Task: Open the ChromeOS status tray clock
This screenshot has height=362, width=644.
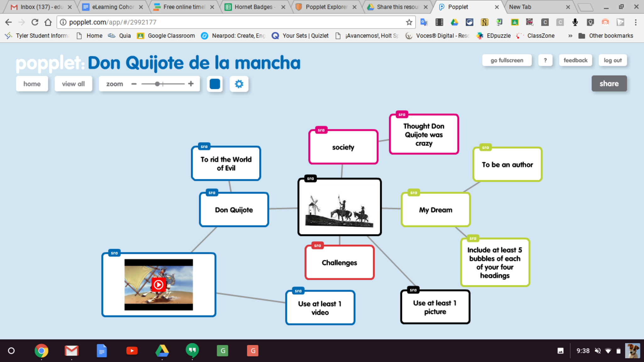Action: (583, 351)
